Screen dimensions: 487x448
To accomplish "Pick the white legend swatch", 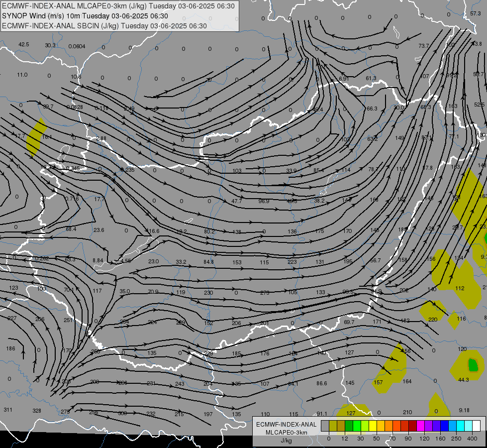I will click(x=477, y=426).
